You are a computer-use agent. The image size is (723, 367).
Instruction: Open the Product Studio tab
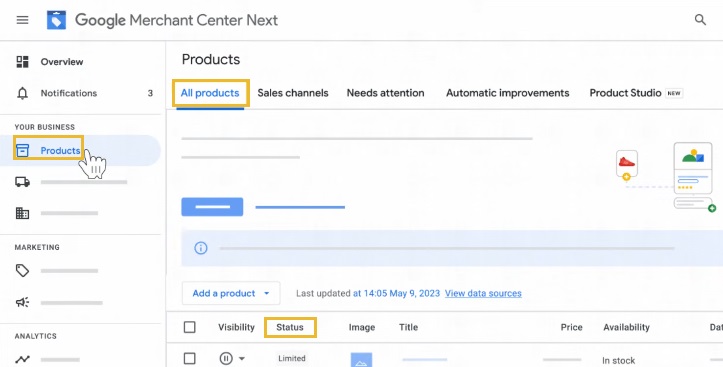(x=625, y=93)
